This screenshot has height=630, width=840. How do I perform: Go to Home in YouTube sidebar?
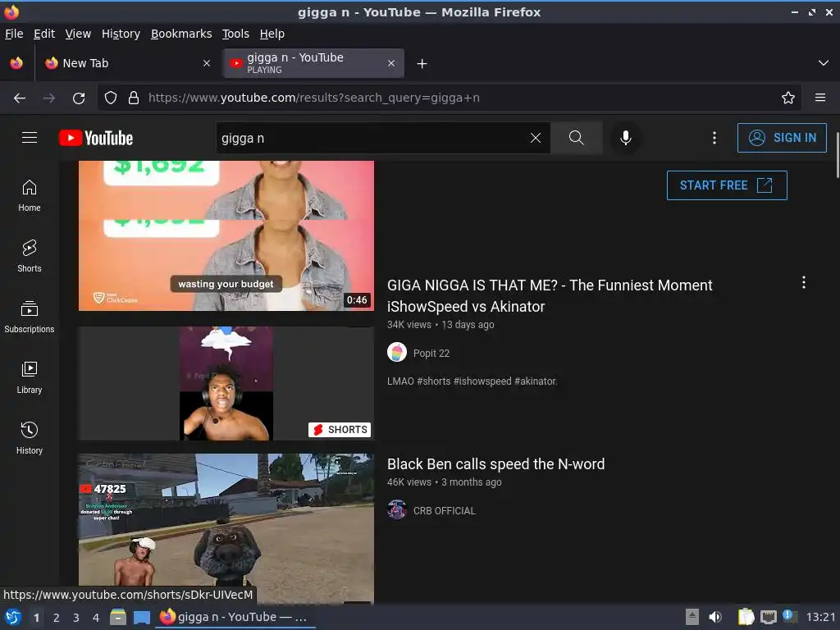pos(30,195)
